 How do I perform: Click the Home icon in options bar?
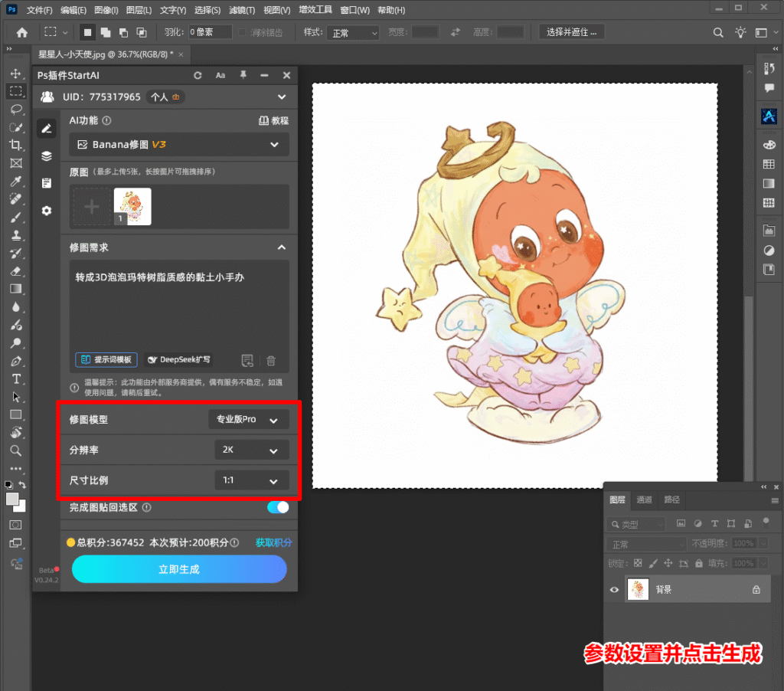coord(22,32)
